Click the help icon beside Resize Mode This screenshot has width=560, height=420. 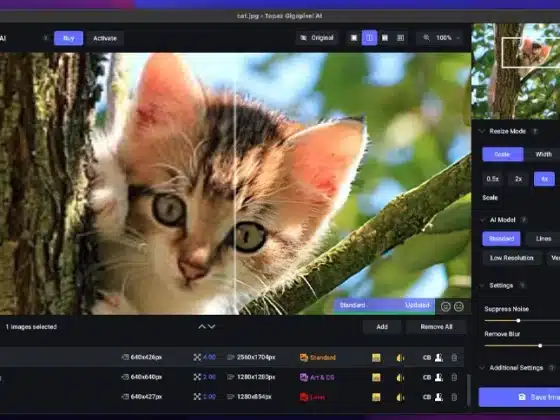(535, 131)
